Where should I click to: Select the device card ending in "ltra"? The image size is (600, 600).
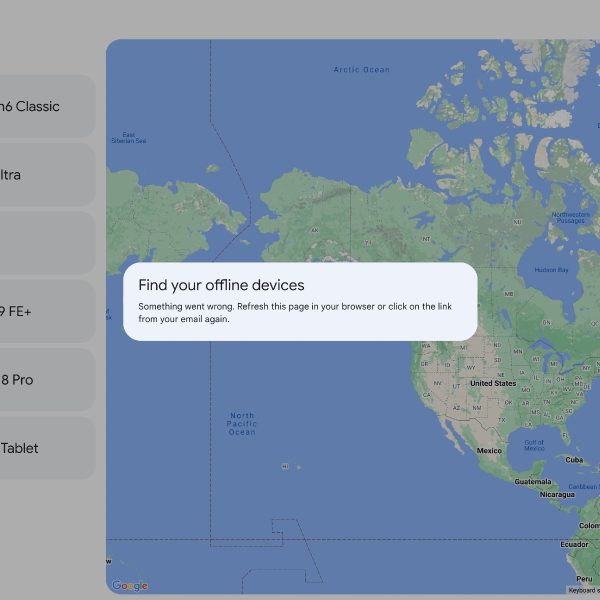pos(45,175)
